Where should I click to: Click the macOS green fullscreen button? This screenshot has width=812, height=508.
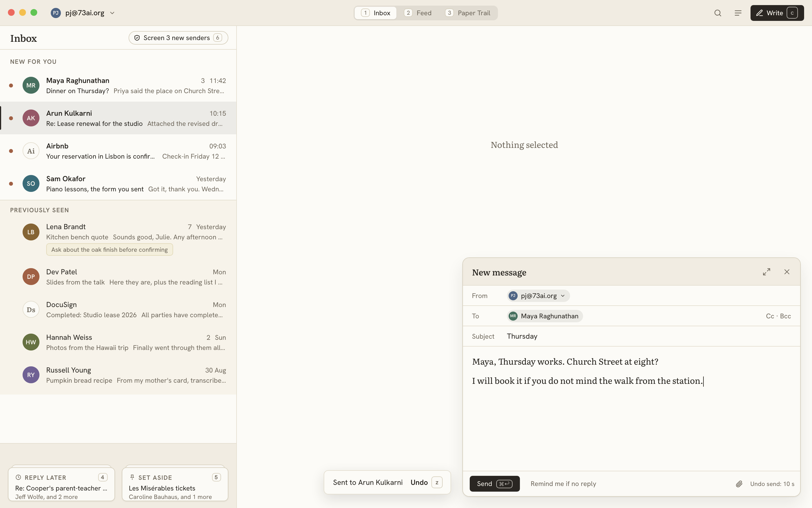point(34,12)
